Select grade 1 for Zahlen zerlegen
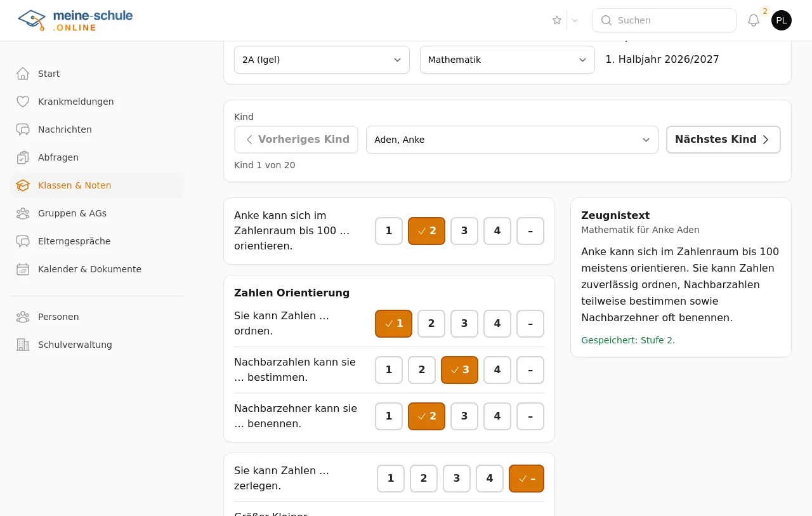This screenshot has height=516, width=812. click(391, 479)
